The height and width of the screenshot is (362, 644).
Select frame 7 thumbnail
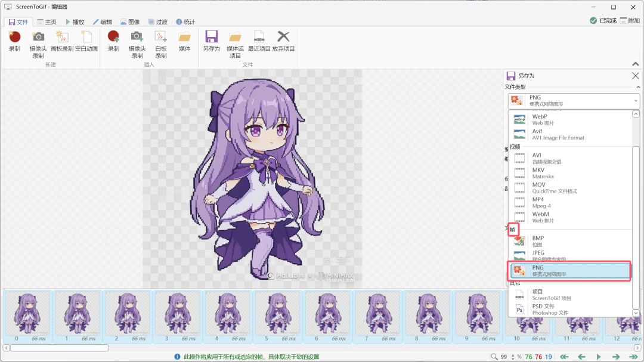pos(377,317)
